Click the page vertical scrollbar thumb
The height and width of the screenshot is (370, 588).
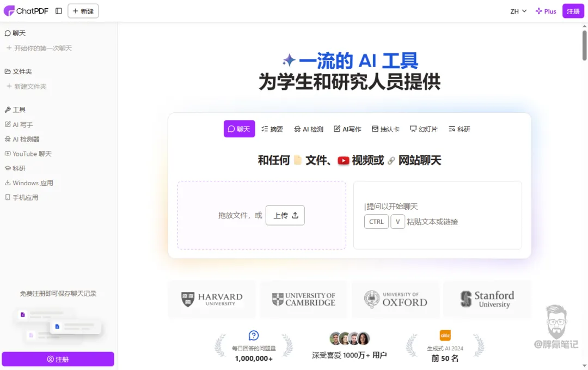click(x=584, y=45)
